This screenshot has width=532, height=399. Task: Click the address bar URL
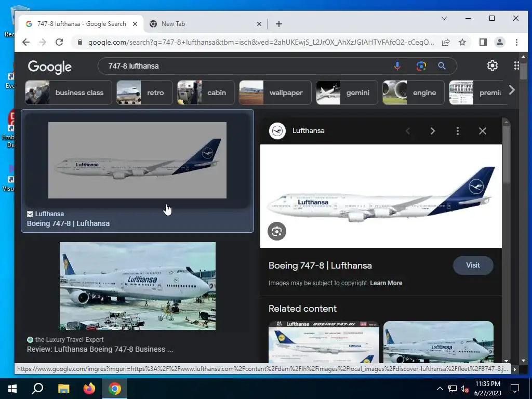(x=261, y=42)
